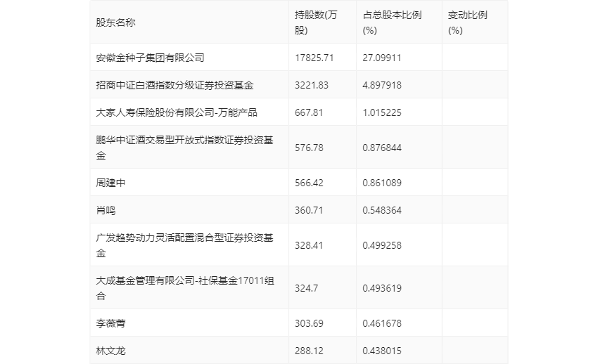Screen dimensions: 598x364
Task: Click the holding value 328.41
Action: [x=309, y=245]
